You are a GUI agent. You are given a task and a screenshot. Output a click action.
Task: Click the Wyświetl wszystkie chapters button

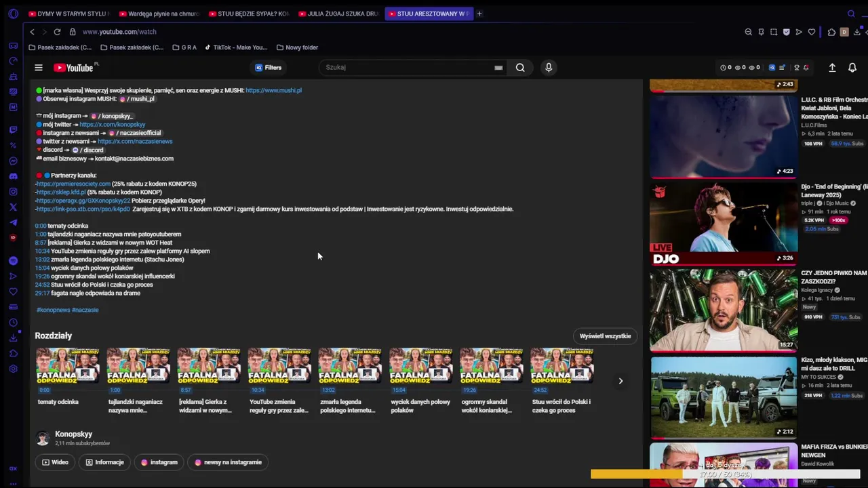606,336
